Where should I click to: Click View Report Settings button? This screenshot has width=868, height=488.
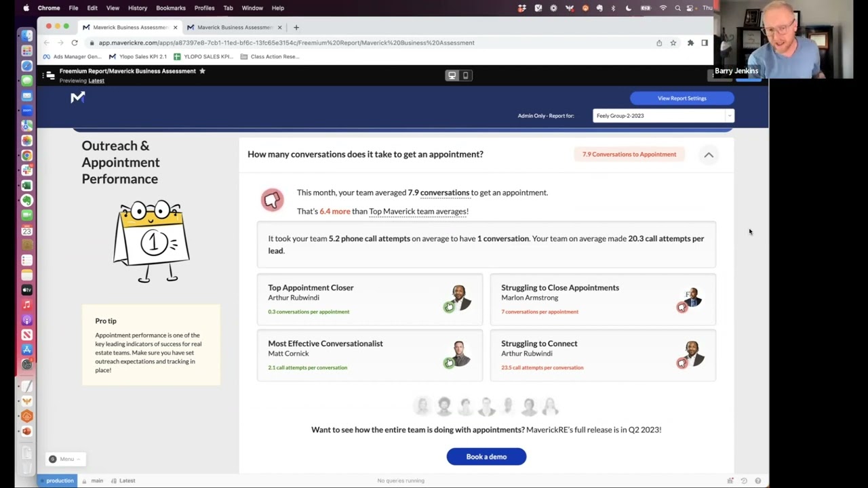click(682, 98)
